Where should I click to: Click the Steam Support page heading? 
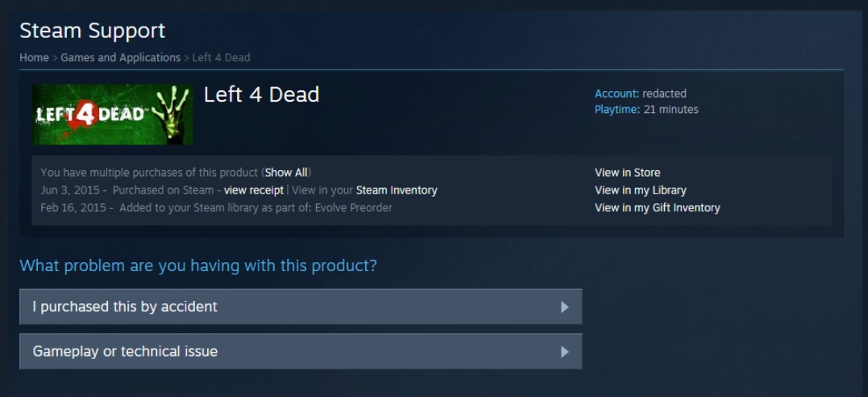coord(93,31)
